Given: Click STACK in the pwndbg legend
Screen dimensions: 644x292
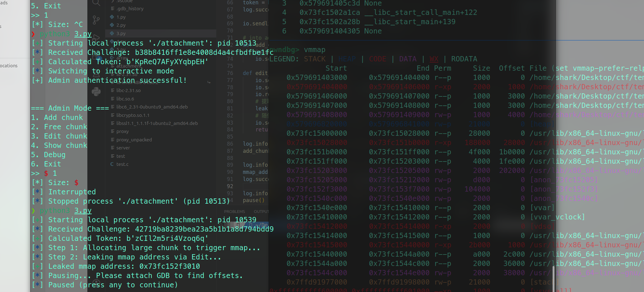Looking at the screenshot, I should tap(315, 59).
